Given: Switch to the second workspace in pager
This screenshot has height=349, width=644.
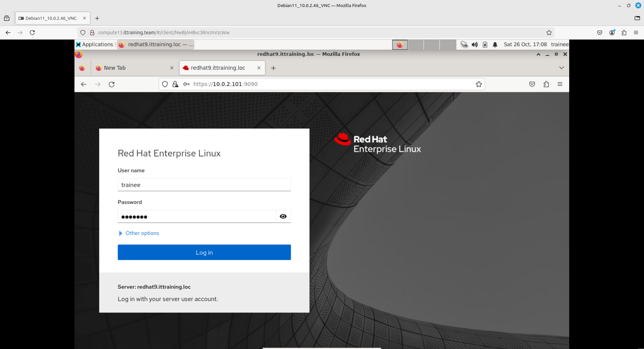Looking at the screenshot, I should (416, 45).
